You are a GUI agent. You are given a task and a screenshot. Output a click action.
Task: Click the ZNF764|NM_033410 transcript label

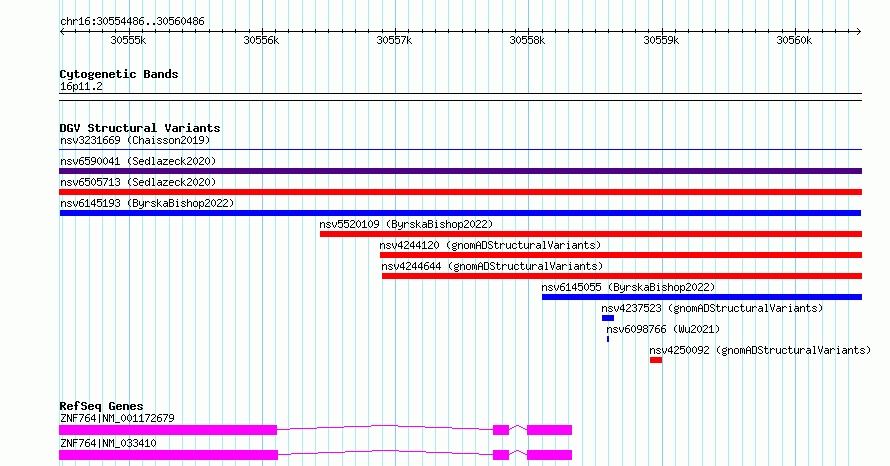click(108, 443)
